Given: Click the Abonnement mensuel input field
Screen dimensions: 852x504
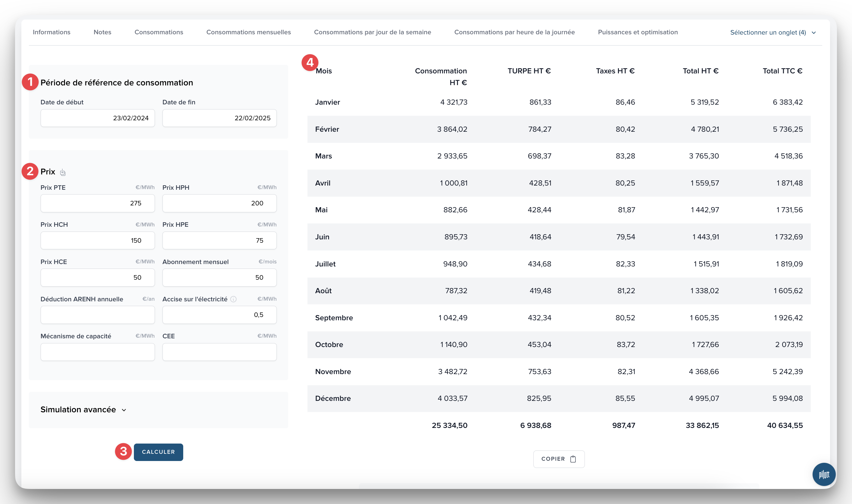Looking at the screenshot, I should pyautogui.click(x=219, y=278).
